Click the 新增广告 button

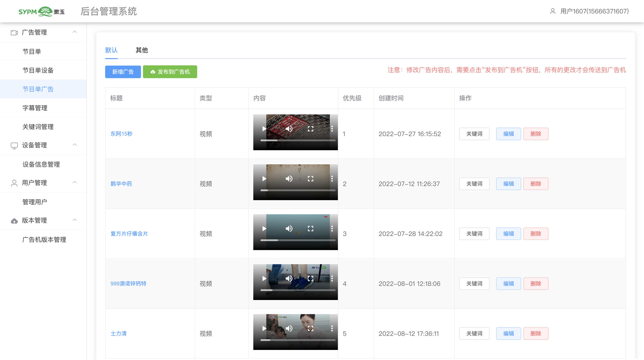(x=123, y=72)
